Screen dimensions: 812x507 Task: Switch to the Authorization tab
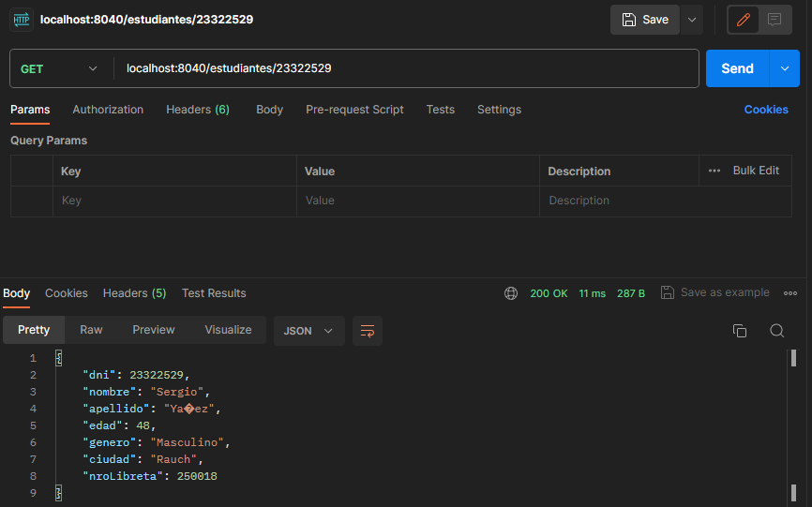[x=108, y=110]
